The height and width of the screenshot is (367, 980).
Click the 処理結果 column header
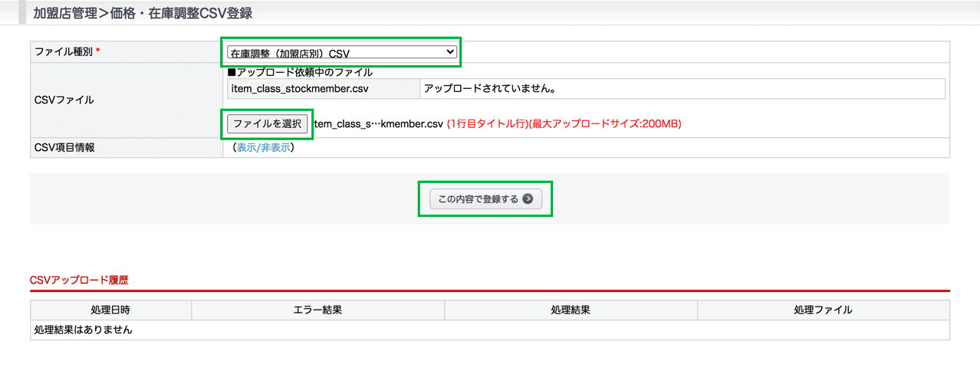tap(571, 310)
